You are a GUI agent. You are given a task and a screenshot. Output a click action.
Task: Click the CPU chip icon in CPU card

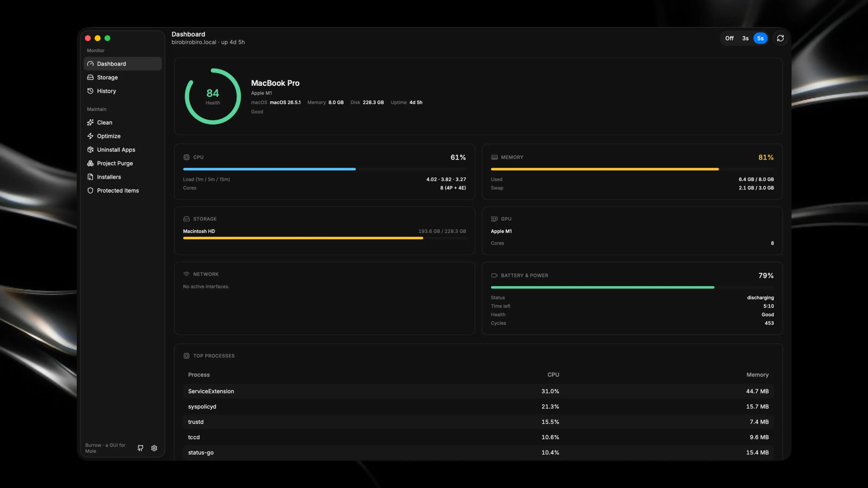point(186,157)
